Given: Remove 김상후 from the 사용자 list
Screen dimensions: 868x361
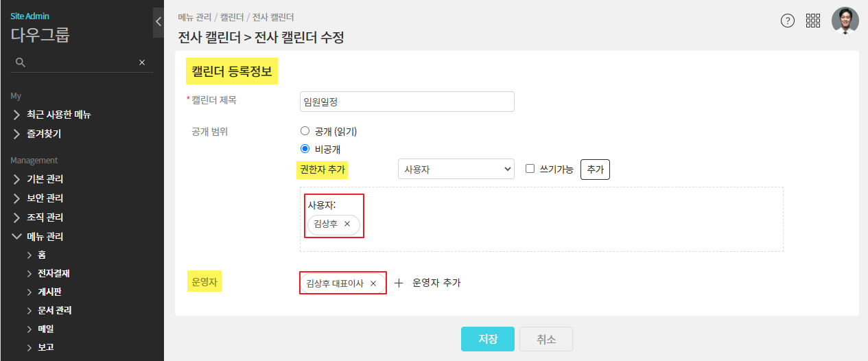Looking at the screenshot, I should [347, 224].
